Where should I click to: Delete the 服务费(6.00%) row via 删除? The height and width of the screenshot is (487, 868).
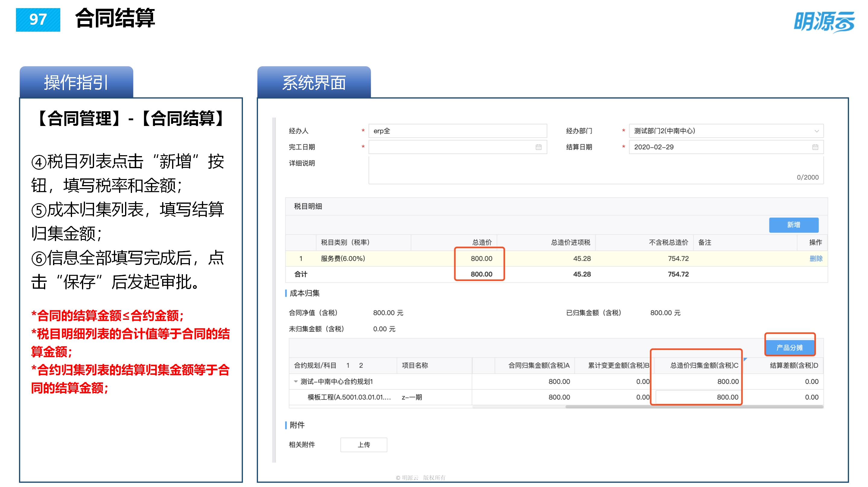click(x=817, y=259)
